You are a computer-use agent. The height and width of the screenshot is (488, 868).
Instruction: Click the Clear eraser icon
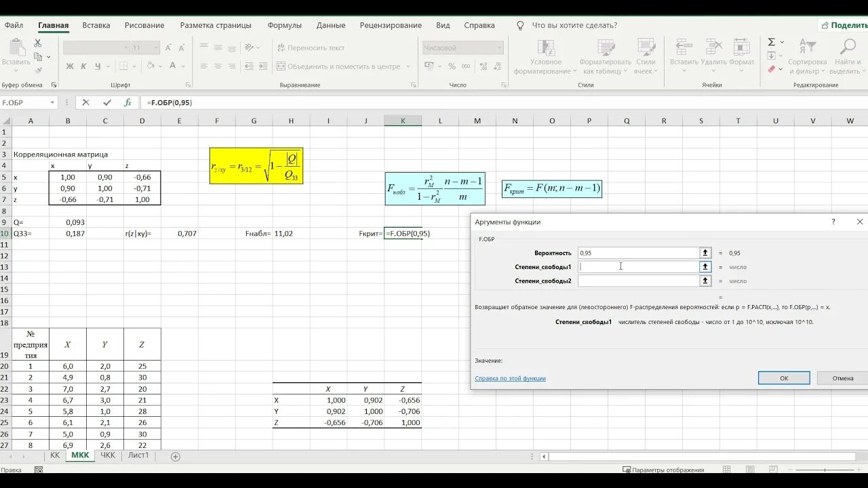pos(772,69)
